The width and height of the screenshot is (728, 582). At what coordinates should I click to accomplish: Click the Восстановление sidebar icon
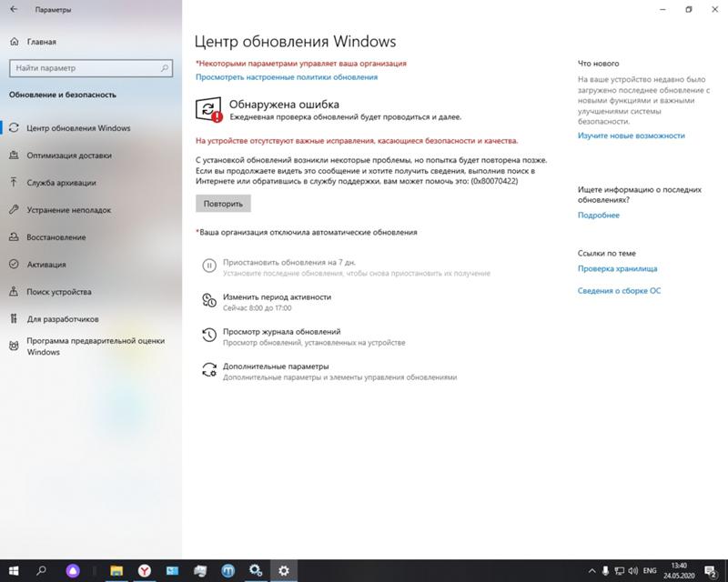[14, 236]
